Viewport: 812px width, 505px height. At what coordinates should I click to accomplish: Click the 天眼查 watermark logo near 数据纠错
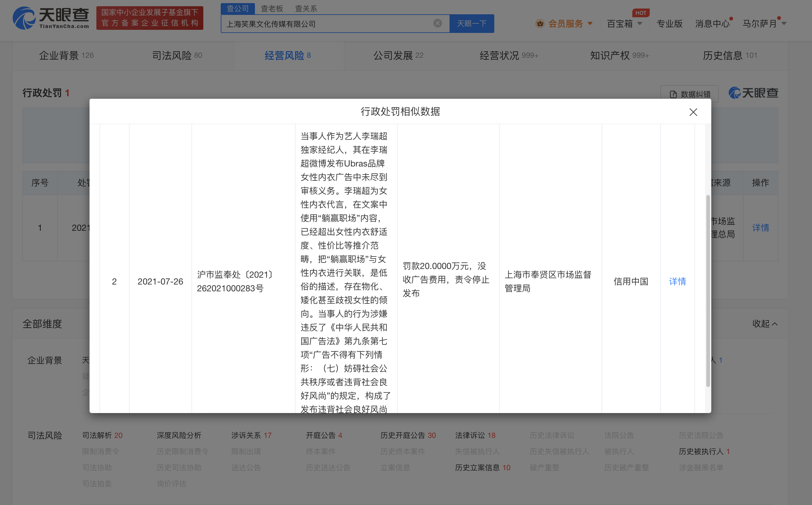(753, 93)
